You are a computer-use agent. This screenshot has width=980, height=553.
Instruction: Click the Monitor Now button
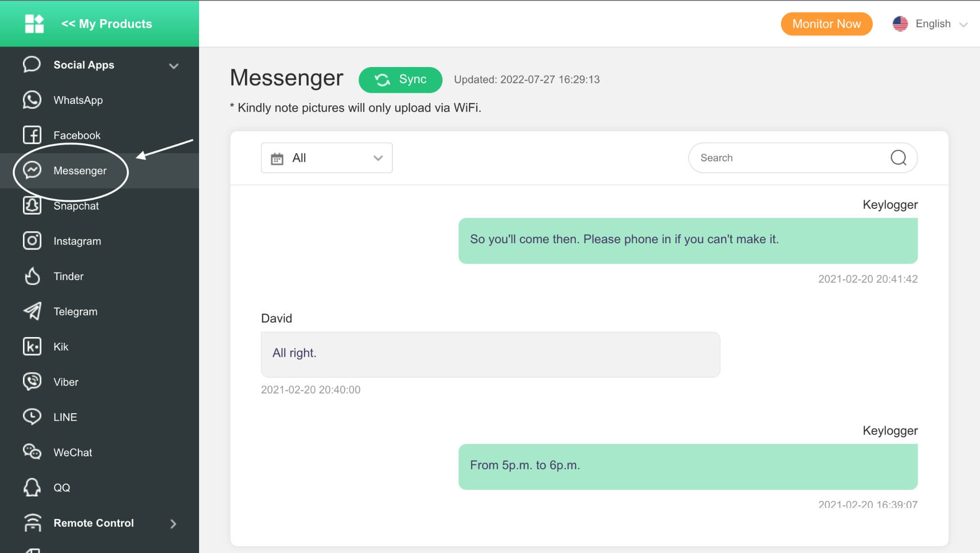pos(826,23)
